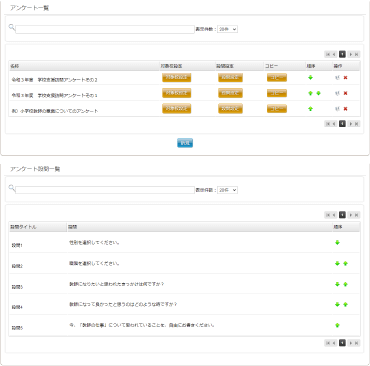Delete the 小学校教師 survey with the red X

(x=345, y=109)
